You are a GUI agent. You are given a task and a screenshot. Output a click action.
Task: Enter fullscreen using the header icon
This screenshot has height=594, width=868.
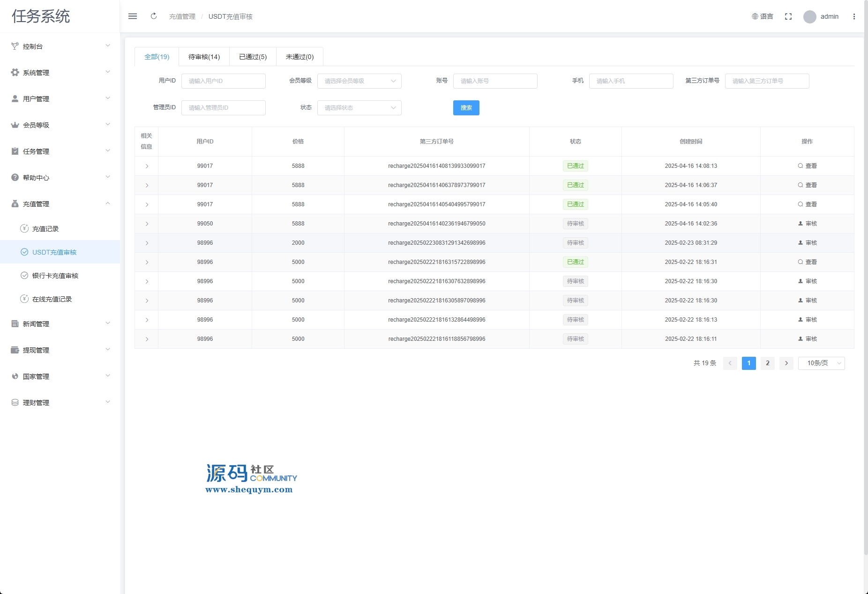tap(788, 16)
